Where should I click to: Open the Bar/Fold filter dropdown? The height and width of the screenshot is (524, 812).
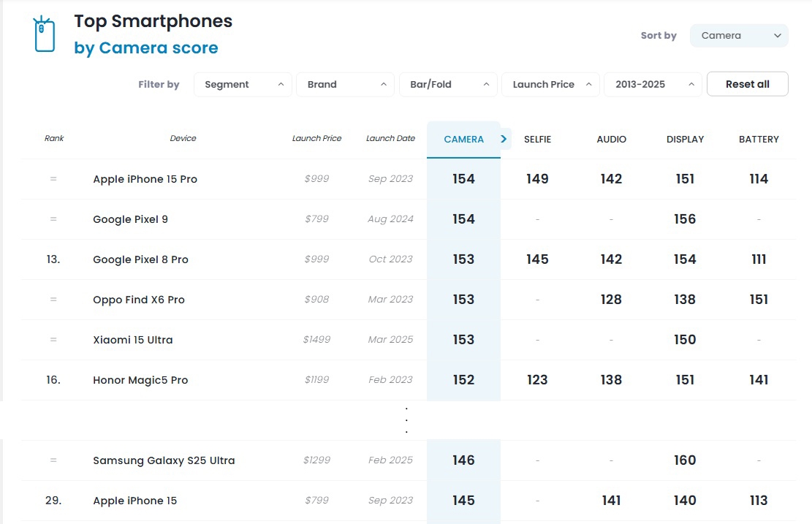coord(448,84)
